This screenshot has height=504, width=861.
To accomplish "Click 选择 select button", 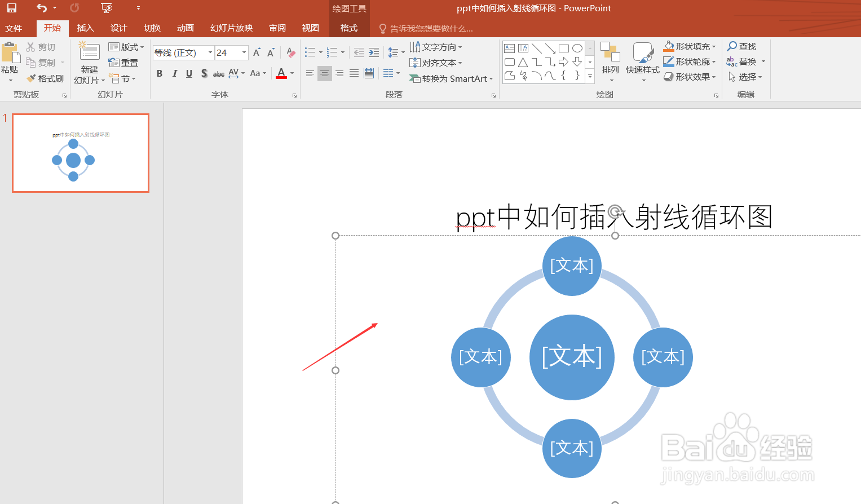I will (745, 77).
